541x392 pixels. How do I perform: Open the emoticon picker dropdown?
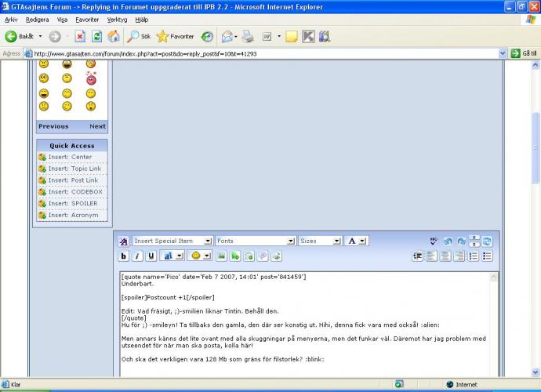click(x=200, y=256)
